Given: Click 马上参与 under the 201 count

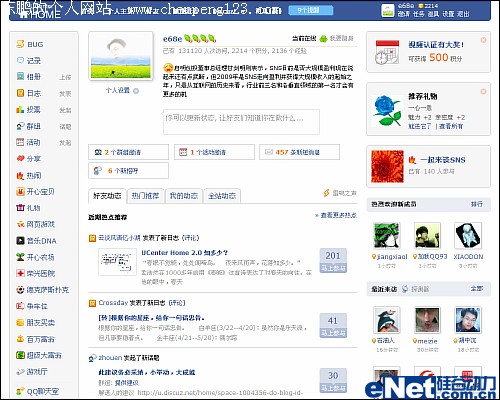Looking at the screenshot, I should tap(333, 268).
